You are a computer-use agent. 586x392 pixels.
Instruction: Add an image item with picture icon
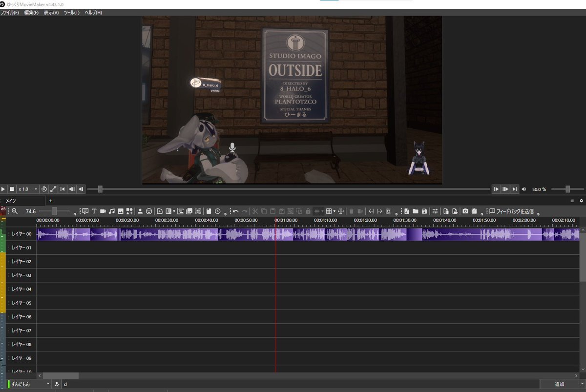[121, 211]
